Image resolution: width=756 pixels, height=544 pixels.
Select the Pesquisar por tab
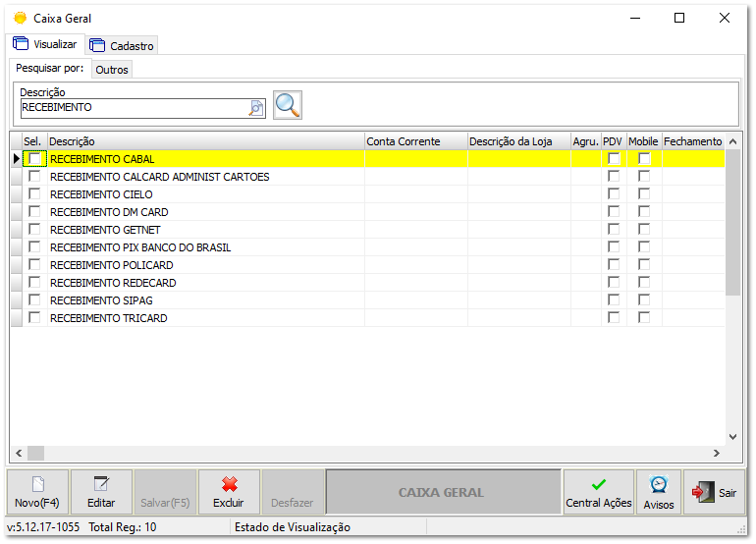(x=50, y=69)
